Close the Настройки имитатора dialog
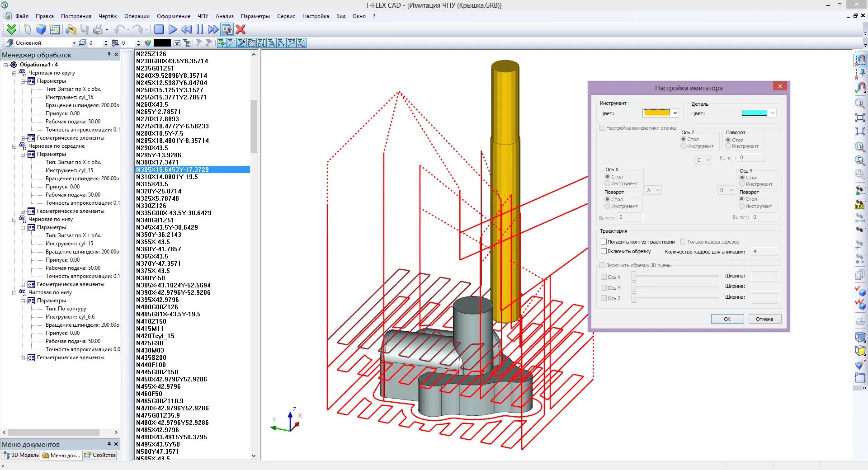 pyautogui.click(x=780, y=86)
